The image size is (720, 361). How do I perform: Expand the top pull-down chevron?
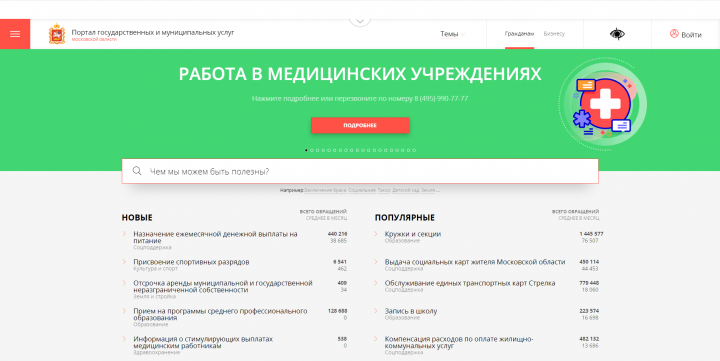click(360, 22)
